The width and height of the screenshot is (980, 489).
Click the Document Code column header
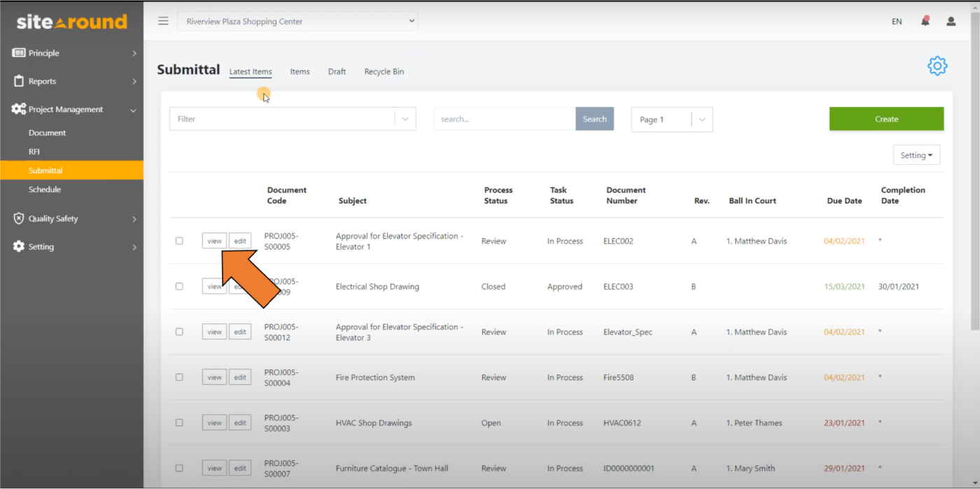pyautogui.click(x=287, y=195)
